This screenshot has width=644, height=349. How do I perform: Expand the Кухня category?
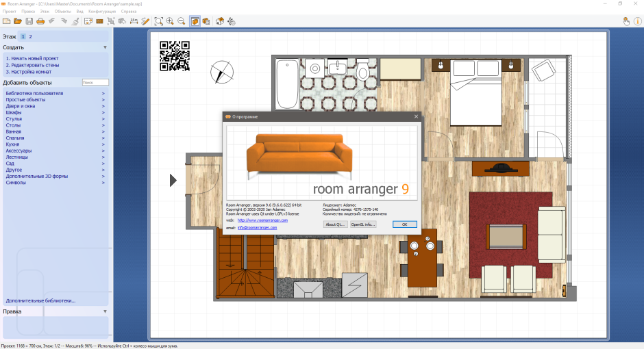tap(55, 144)
